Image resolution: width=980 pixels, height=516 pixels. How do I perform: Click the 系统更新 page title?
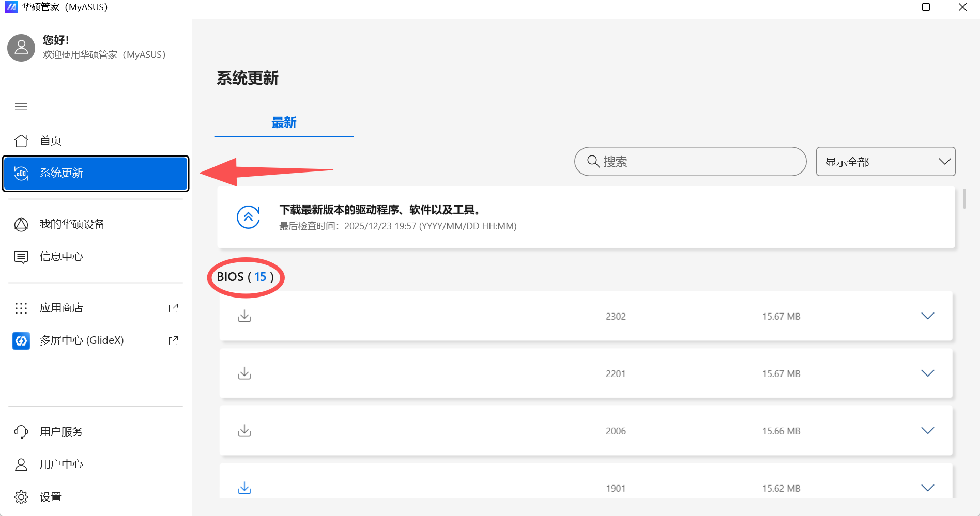[x=248, y=79]
